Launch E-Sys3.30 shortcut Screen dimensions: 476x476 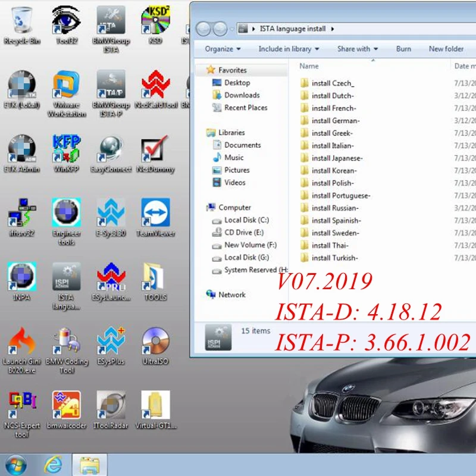[x=111, y=218]
